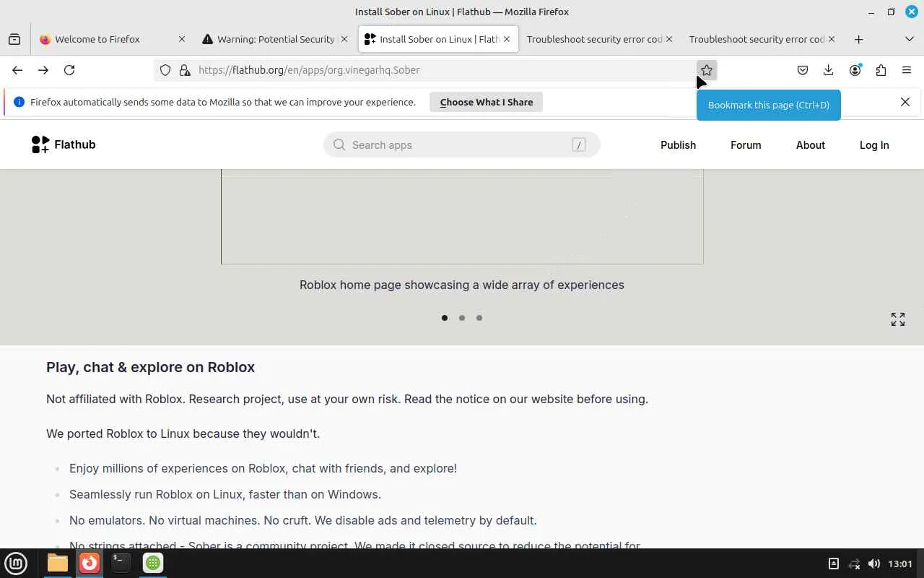Click the screenshot preview in the carousel
924x578 pixels.
coord(462,217)
